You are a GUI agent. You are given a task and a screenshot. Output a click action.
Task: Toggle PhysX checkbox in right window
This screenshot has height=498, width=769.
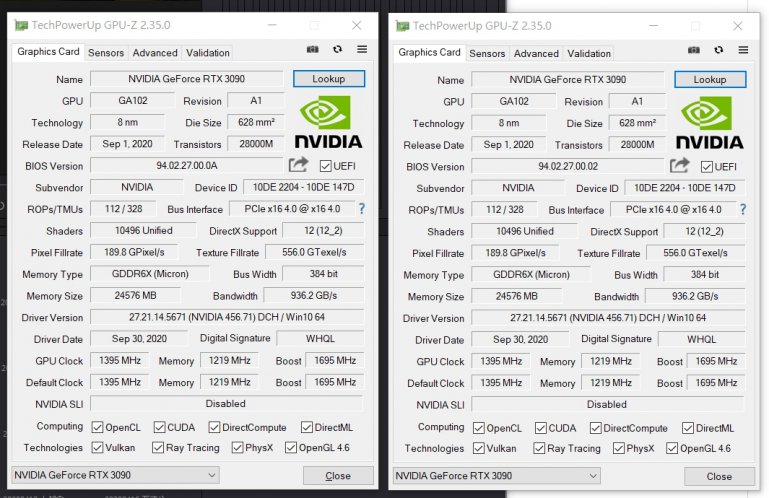pos(618,448)
